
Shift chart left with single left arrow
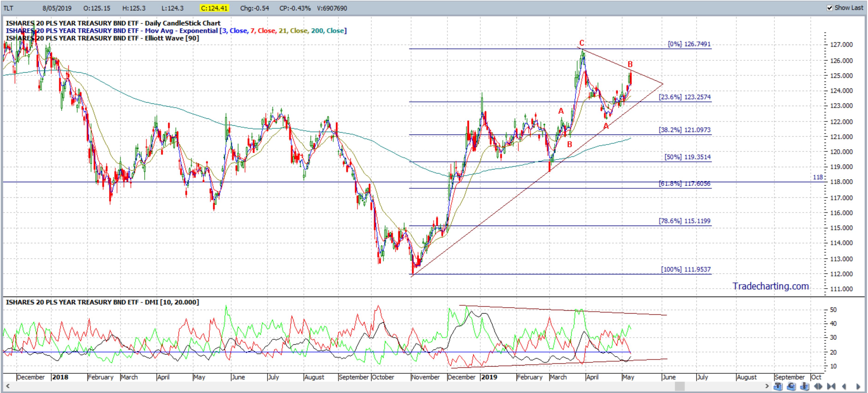click(x=844, y=386)
